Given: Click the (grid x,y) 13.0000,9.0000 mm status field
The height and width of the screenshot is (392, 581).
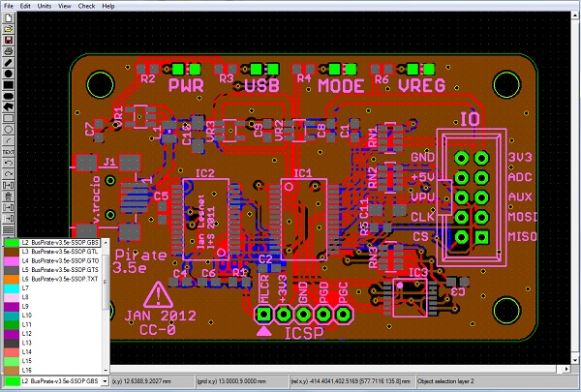Looking at the screenshot, I should click(x=241, y=381).
